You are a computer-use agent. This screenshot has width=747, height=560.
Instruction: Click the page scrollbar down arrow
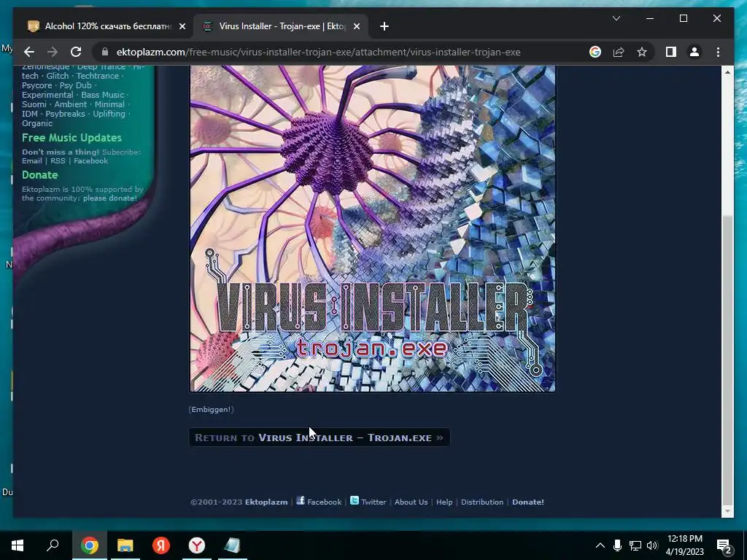727,511
